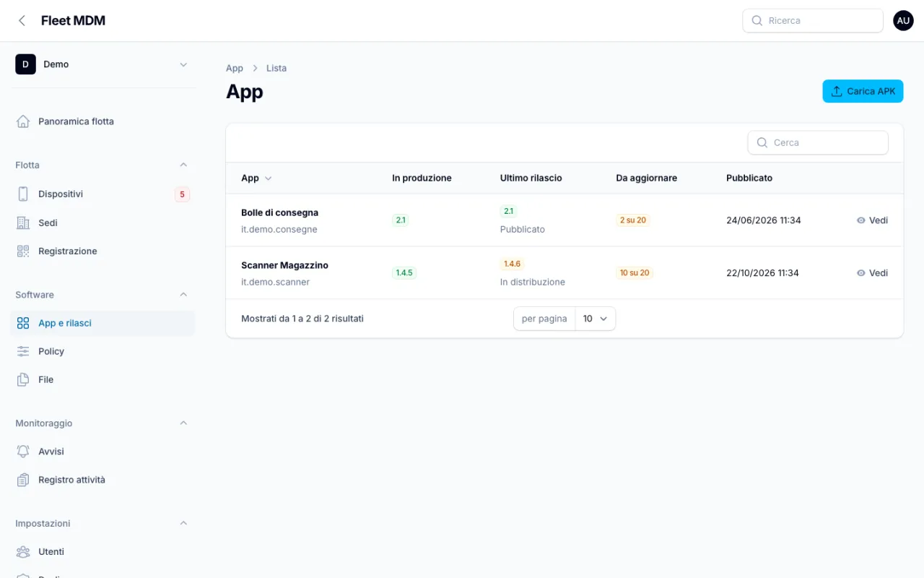Go to Panoramica flotta
Image resolution: width=924 pixels, height=578 pixels.
click(x=103, y=121)
